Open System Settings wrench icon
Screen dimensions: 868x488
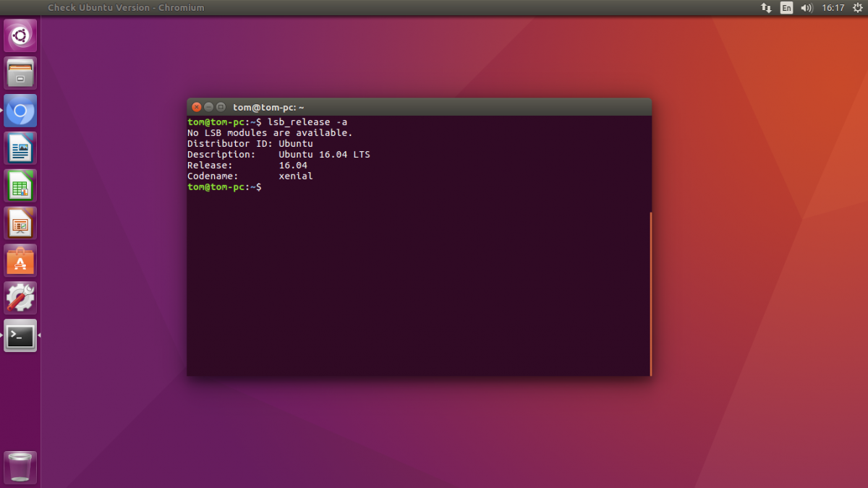coord(20,298)
